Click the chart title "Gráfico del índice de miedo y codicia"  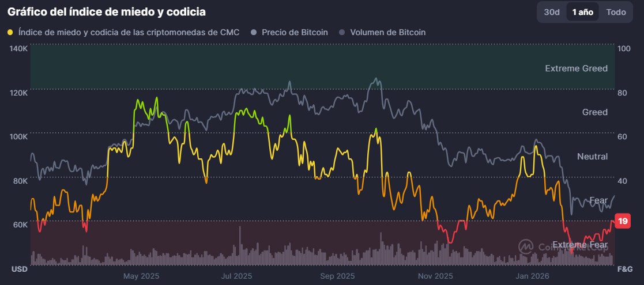106,12
